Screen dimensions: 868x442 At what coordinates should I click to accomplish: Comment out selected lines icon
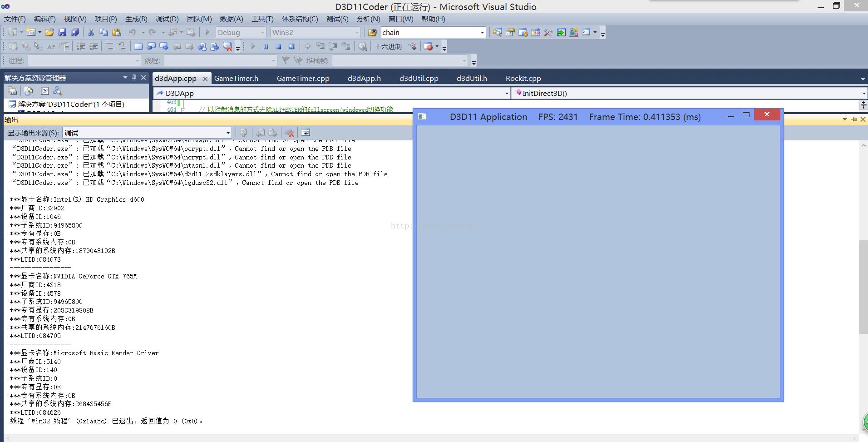(x=109, y=46)
